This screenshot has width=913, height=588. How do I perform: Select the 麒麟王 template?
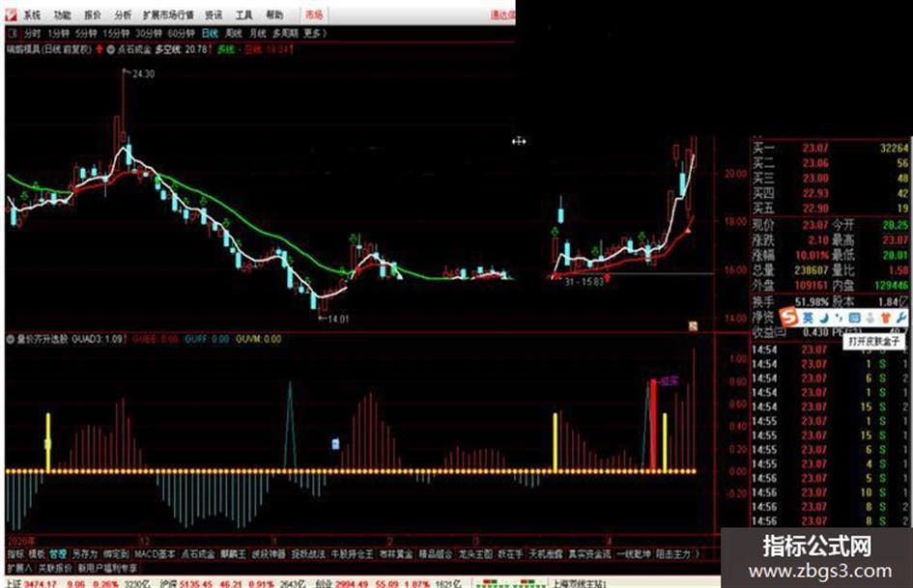[233, 553]
